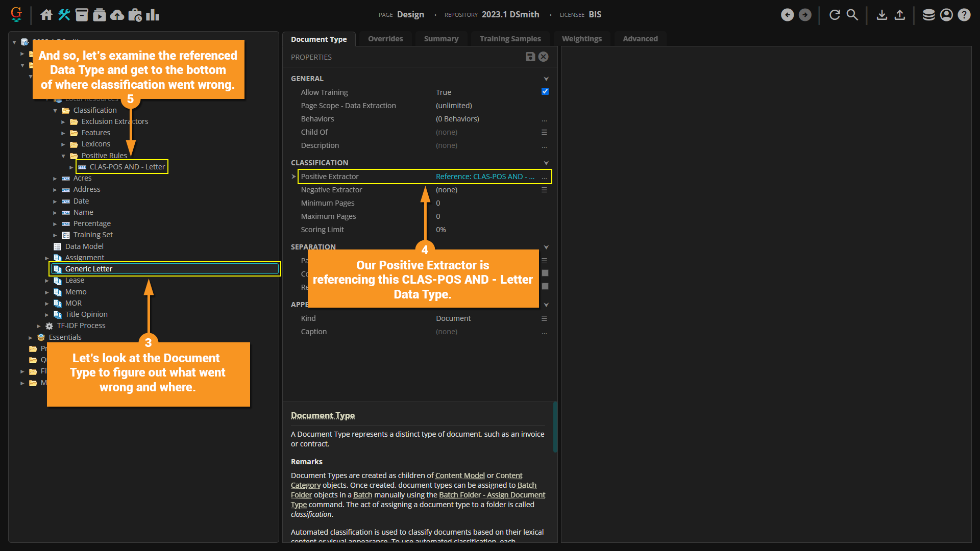Click the help panel scrollbar

555,427
